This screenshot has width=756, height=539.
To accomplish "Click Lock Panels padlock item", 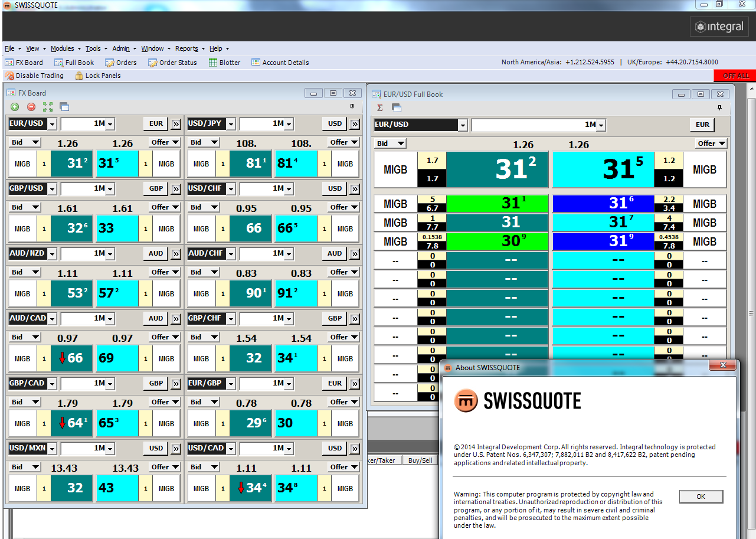I will click(98, 76).
